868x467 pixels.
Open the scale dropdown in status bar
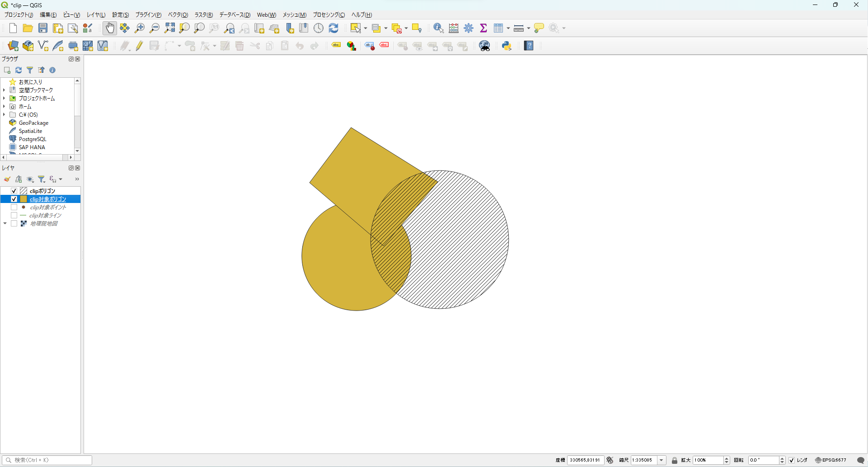pyautogui.click(x=662, y=460)
